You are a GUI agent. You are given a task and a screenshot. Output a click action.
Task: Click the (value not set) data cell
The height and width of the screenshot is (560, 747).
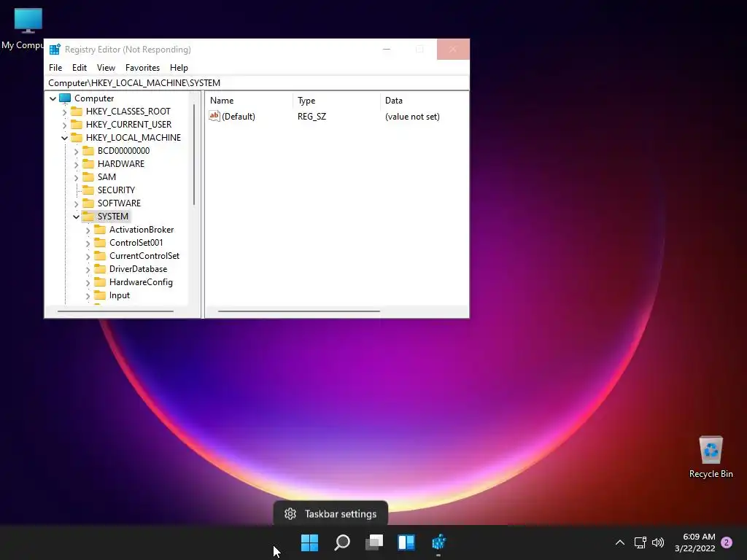[412, 117]
